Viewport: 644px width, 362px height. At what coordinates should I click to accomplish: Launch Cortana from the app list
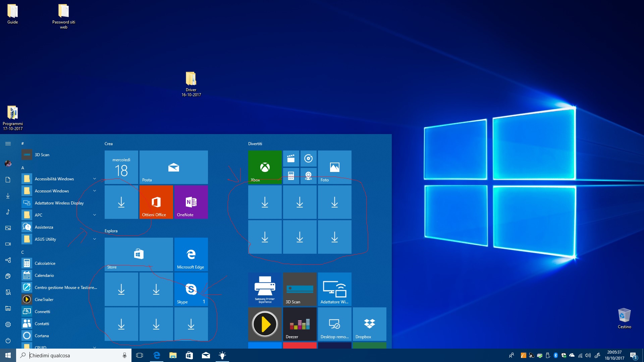pos(59,336)
